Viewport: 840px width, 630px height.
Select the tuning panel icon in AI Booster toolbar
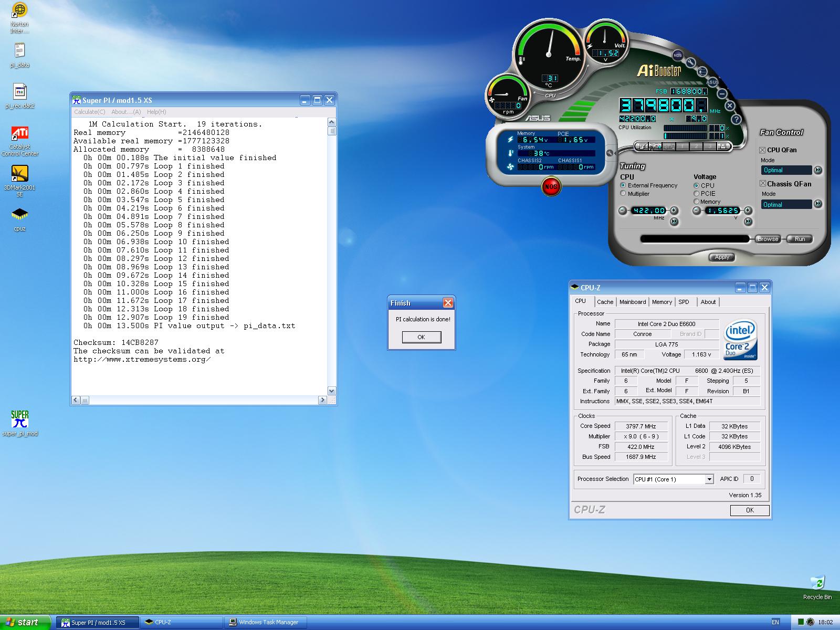click(x=655, y=146)
